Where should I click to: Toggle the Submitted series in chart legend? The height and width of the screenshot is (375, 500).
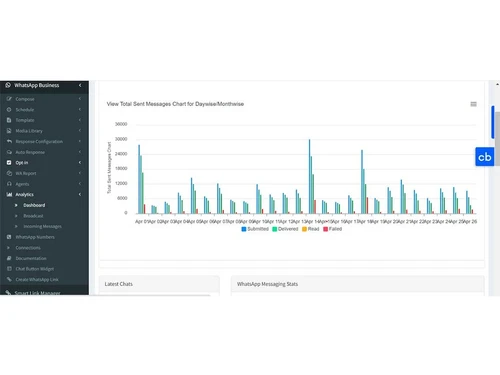tap(255, 229)
